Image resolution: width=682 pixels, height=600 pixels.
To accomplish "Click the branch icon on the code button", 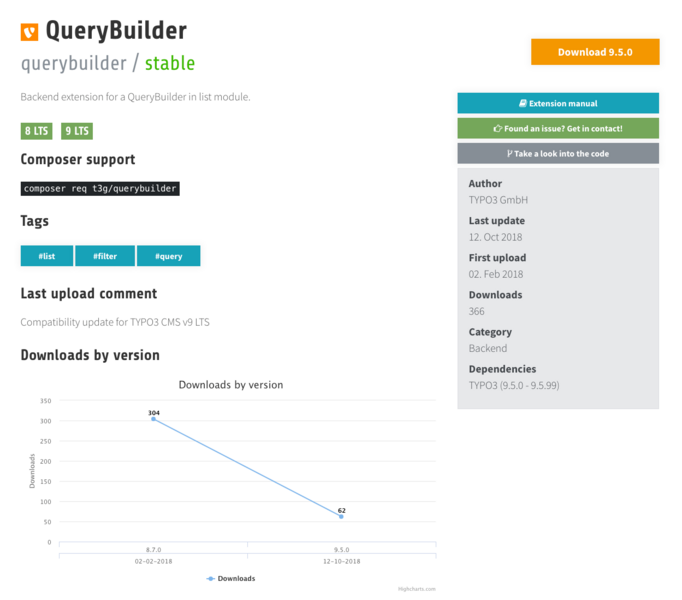I will (509, 153).
